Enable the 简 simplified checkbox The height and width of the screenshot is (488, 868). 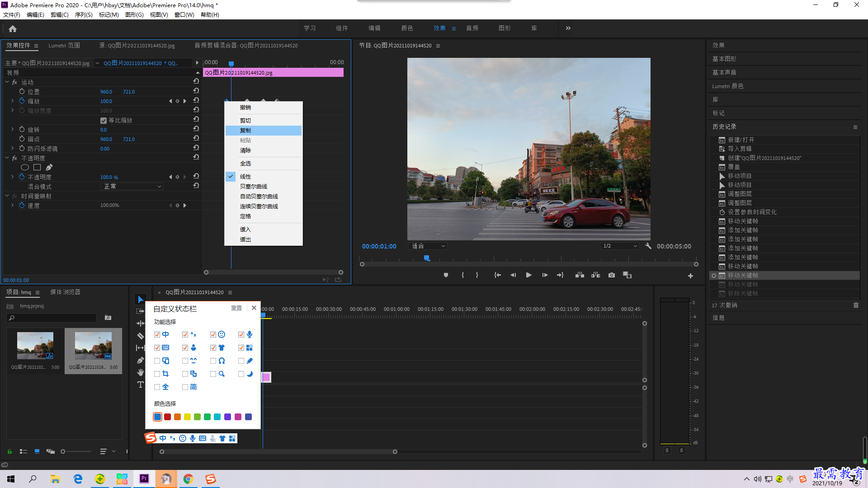[x=185, y=387]
